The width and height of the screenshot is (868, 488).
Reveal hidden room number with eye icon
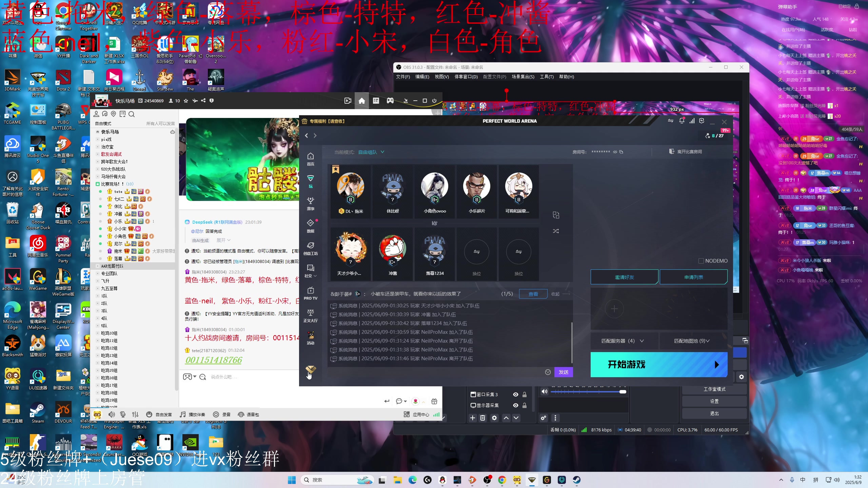(x=615, y=152)
